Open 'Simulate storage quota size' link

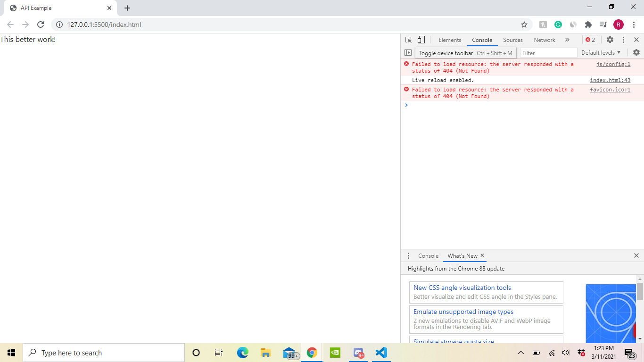[x=454, y=341]
